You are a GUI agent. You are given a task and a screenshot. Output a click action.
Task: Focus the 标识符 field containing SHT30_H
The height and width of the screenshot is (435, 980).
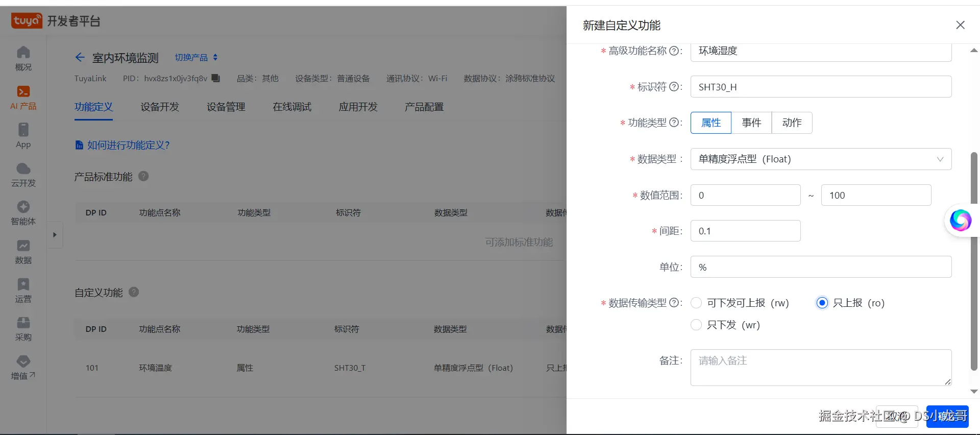coord(821,87)
